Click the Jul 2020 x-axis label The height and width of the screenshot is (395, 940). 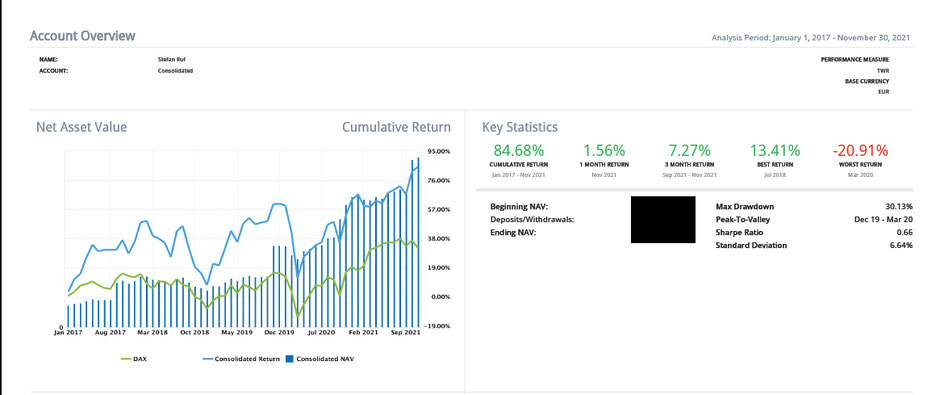coord(322,332)
